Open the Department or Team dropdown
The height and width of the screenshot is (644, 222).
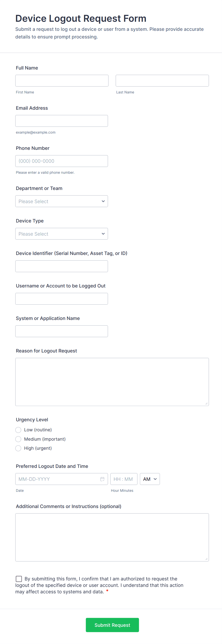click(61, 201)
